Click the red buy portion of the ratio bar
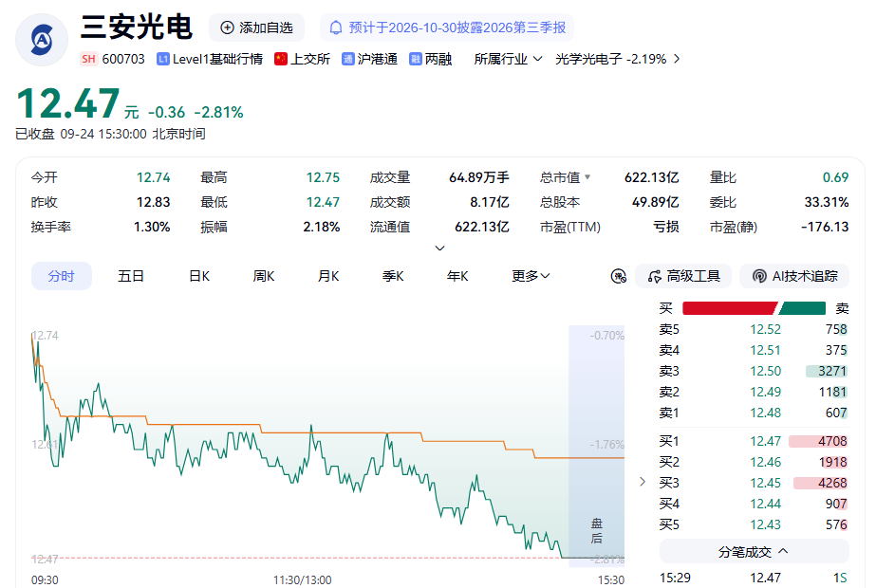 click(729, 308)
